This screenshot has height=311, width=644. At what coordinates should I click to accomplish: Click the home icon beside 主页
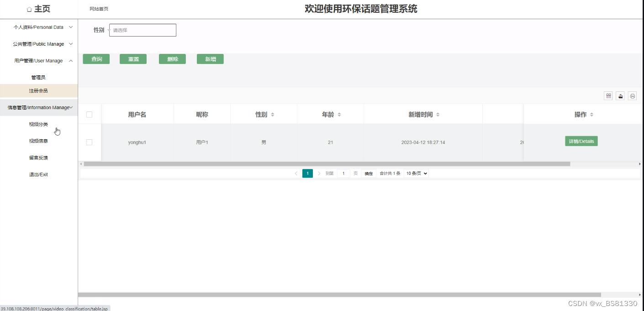29,9
